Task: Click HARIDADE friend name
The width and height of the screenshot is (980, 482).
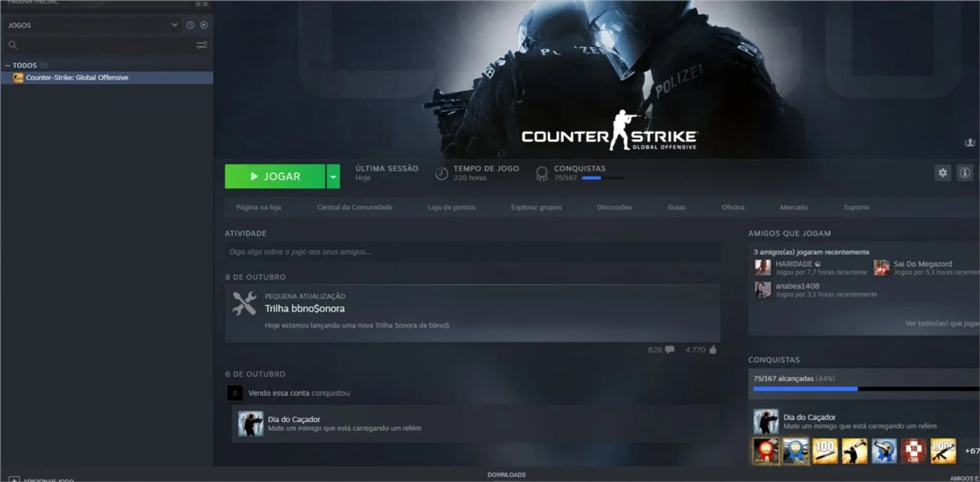Action: [794, 264]
